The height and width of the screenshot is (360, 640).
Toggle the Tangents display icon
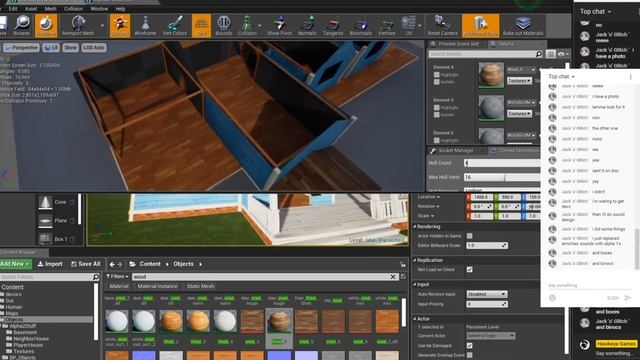[x=333, y=25]
